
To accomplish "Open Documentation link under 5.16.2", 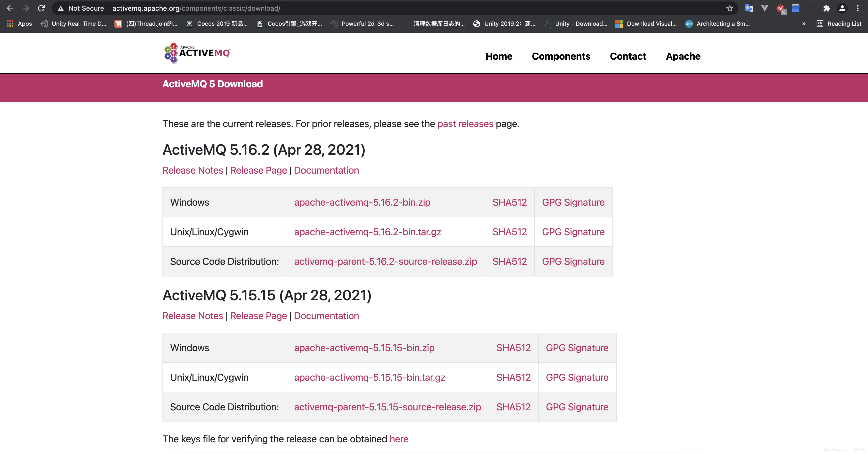I will tap(327, 170).
